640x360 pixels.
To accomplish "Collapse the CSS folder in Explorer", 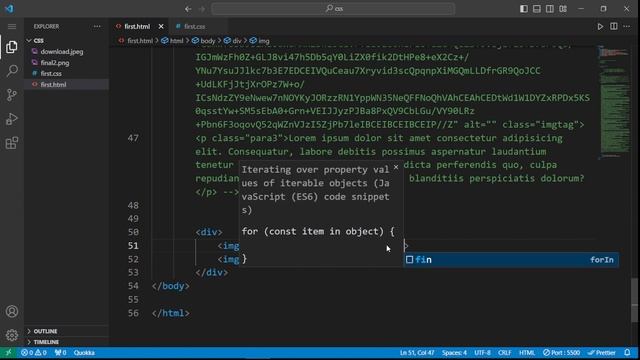I will point(38,40).
